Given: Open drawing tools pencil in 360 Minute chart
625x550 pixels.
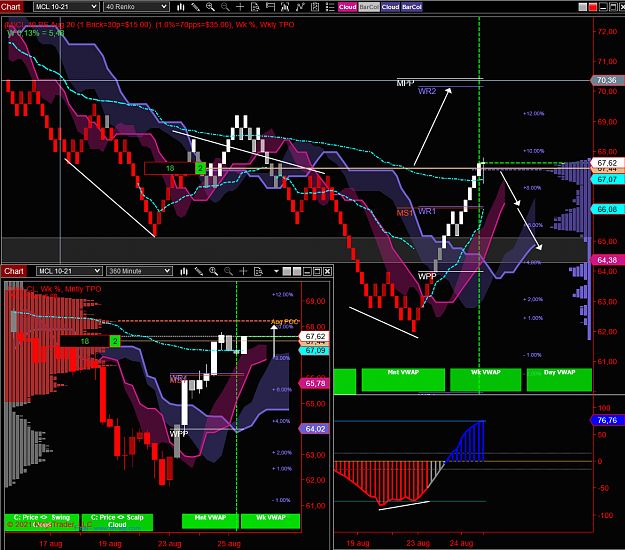Looking at the screenshot, I should pyautogui.click(x=199, y=271).
